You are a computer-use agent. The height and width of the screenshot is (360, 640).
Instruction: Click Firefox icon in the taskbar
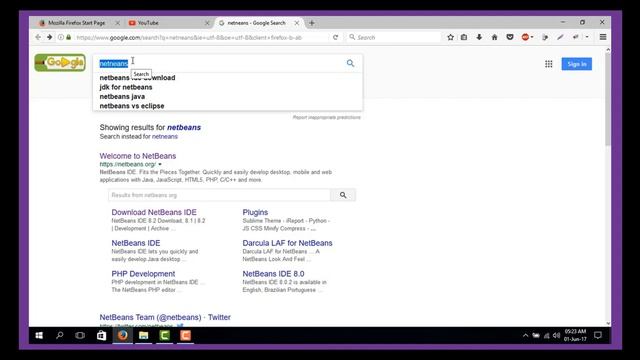tap(122, 336)
